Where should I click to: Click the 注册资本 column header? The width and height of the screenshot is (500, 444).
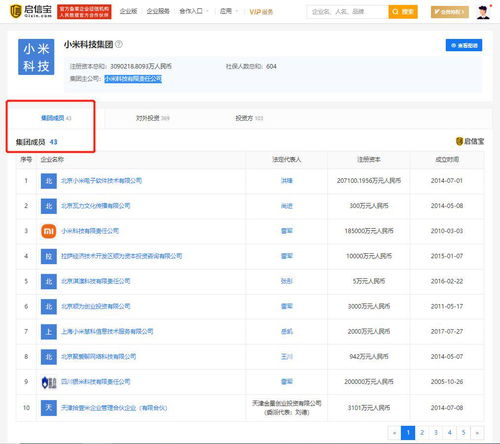pyautogui.click(x=369, y=160)
